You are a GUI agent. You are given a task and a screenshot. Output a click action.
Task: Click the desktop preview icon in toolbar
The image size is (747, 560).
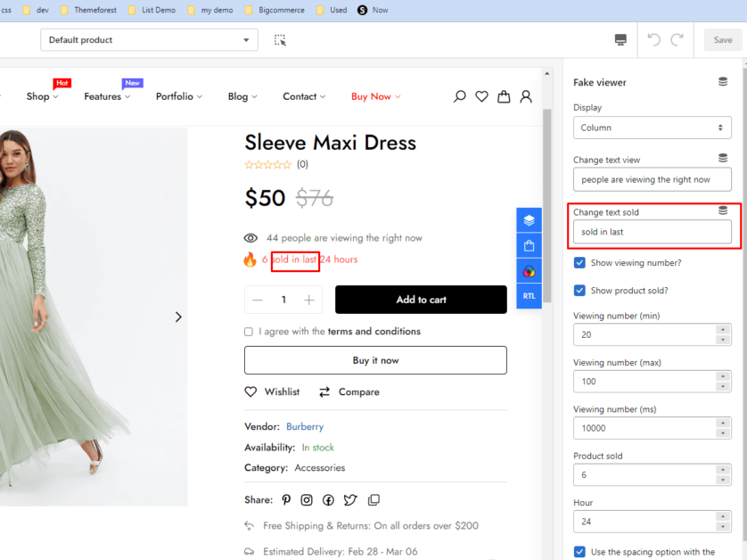point(620,40)
